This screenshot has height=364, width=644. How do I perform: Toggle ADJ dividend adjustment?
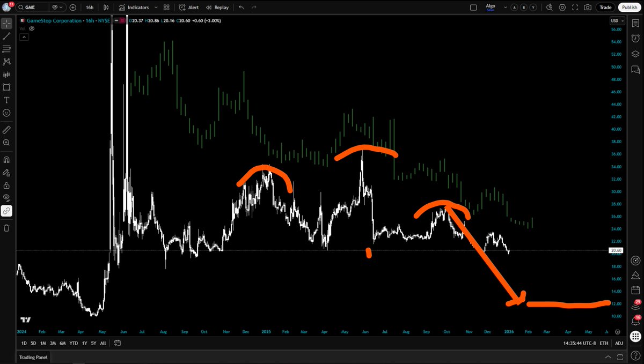[x=619, y=343]
